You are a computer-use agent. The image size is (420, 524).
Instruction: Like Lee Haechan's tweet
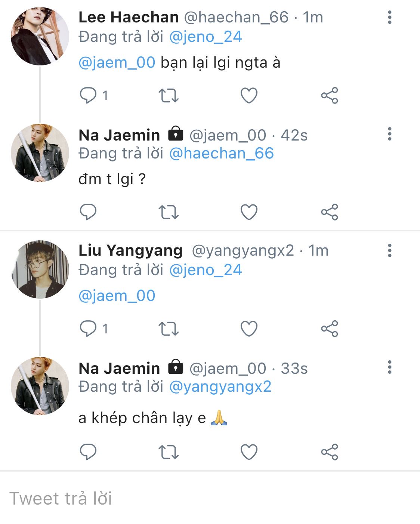(x=249, y=95)
